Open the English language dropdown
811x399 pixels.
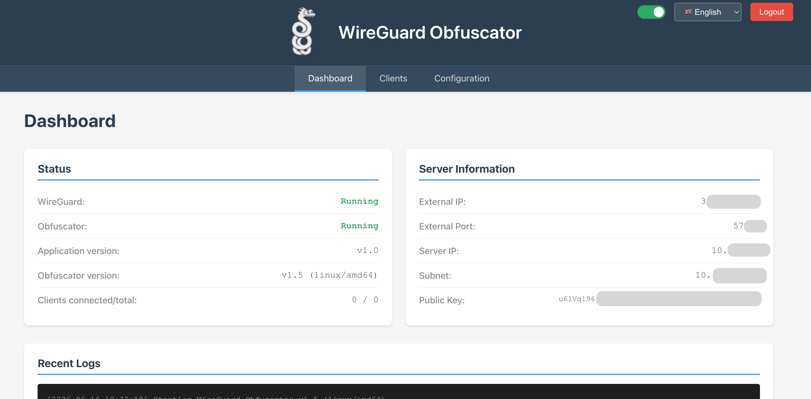click(x=708, y=12)
